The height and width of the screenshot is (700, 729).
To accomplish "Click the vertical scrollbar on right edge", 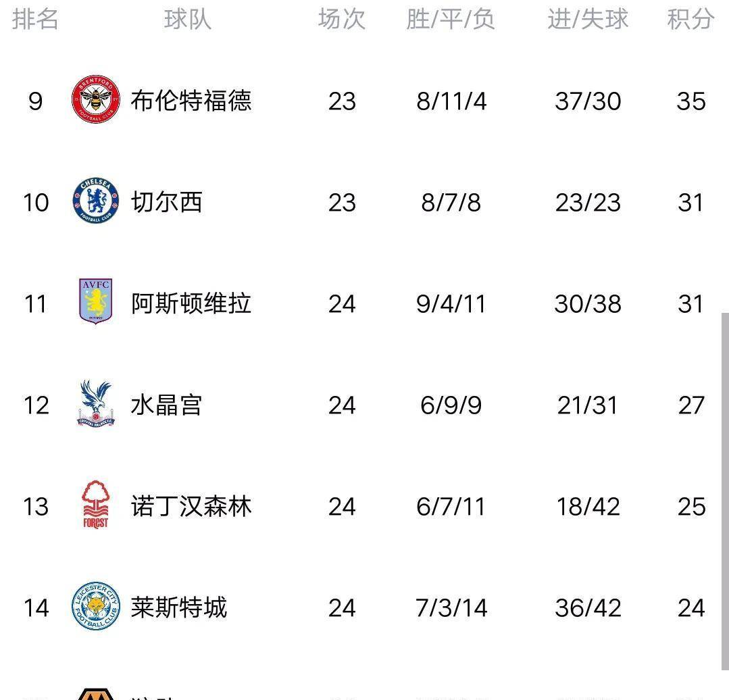I will click(725, 492).
